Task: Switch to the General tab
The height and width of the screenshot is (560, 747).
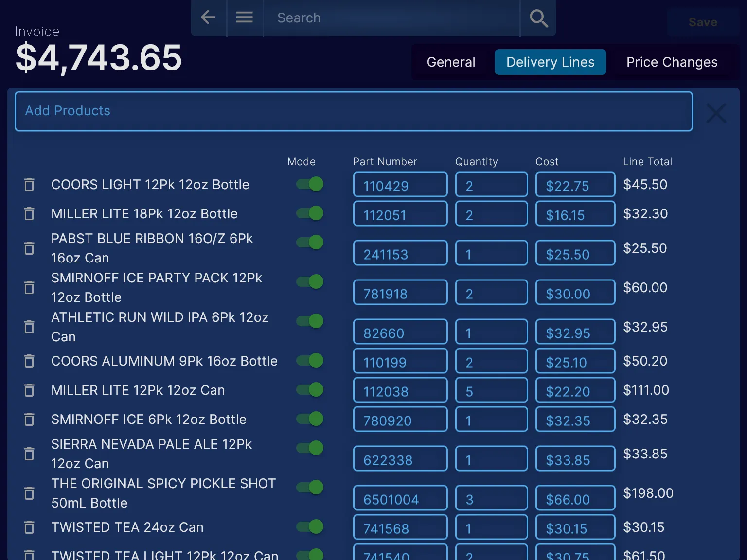Action: point(451,62)
